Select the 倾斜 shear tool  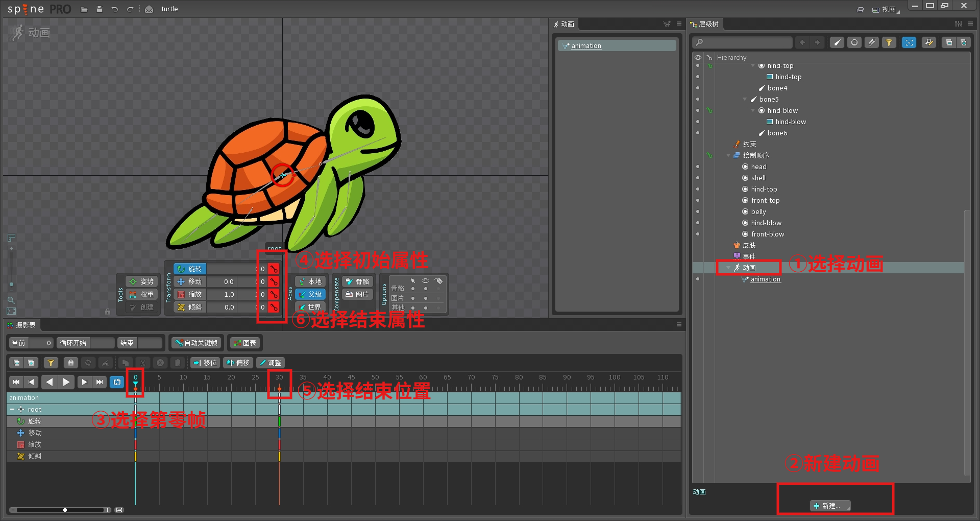click(189, 307)
